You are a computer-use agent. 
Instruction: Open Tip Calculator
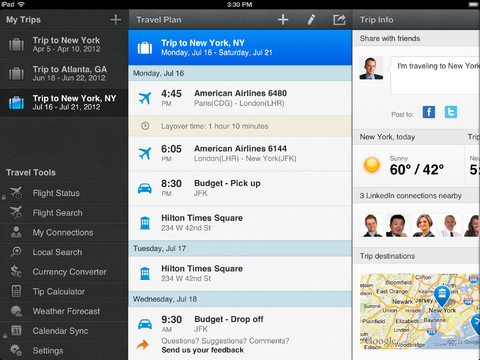(x=64, y=291)
